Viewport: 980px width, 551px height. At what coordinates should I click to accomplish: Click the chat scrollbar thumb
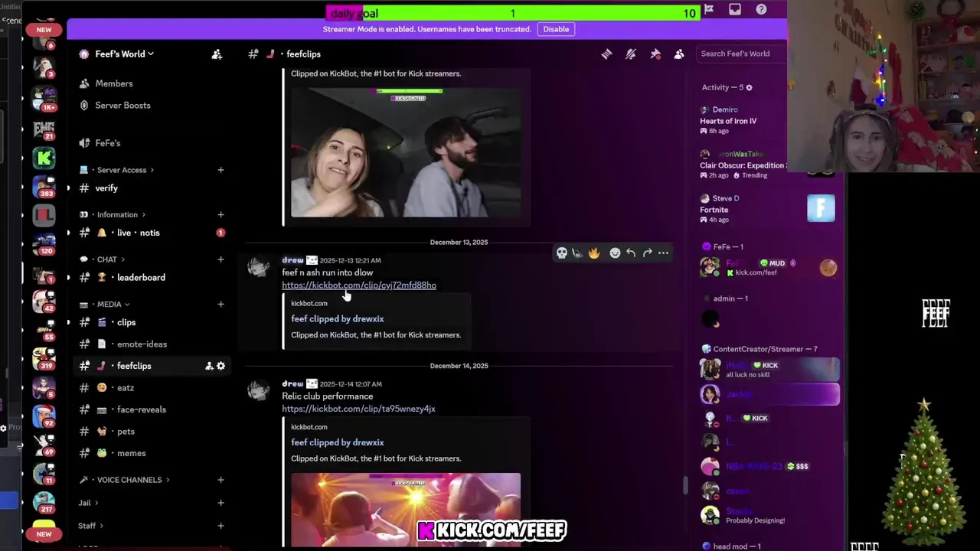click(685, 486)
